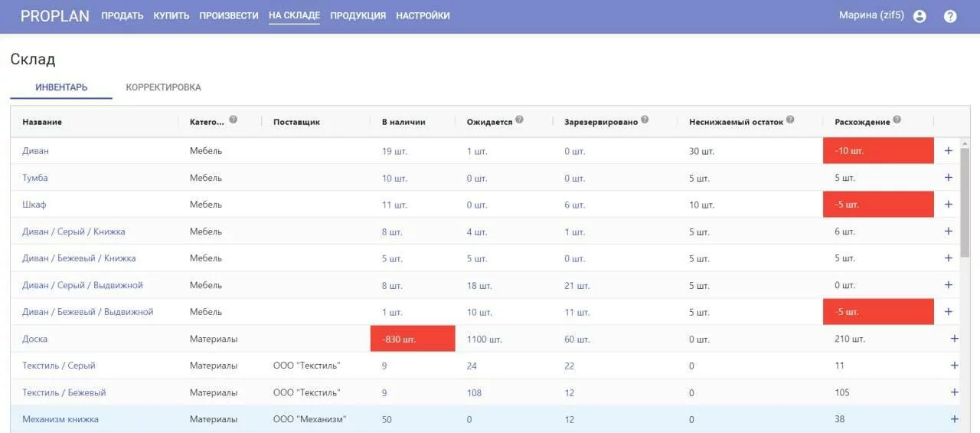Screen dimensions: 980x433
Task: Click the help icon next to Расхождение column
Action: pos(897,120)
